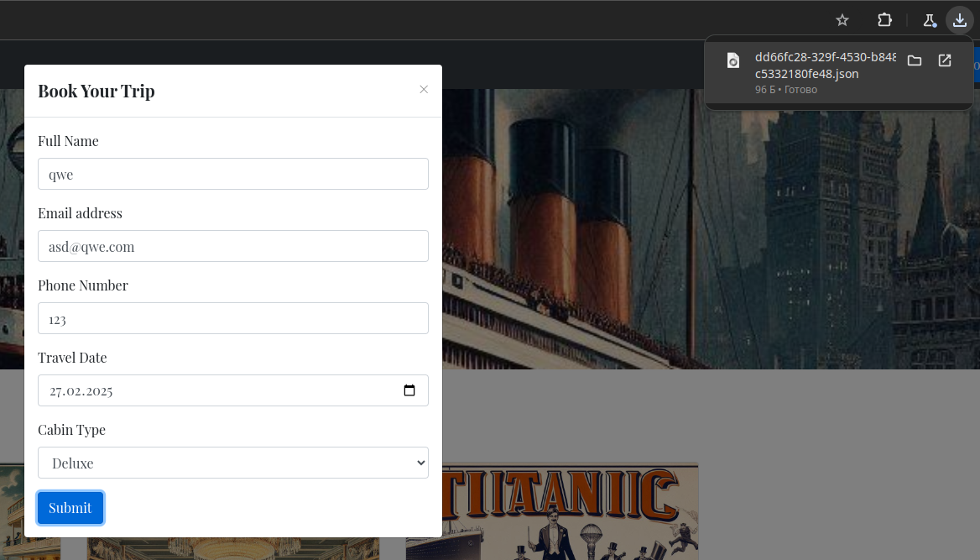This screenshot has height=560, width=980.
Task: Open the Chrome Labs flask icon
Action: click(x=930, y=21)
